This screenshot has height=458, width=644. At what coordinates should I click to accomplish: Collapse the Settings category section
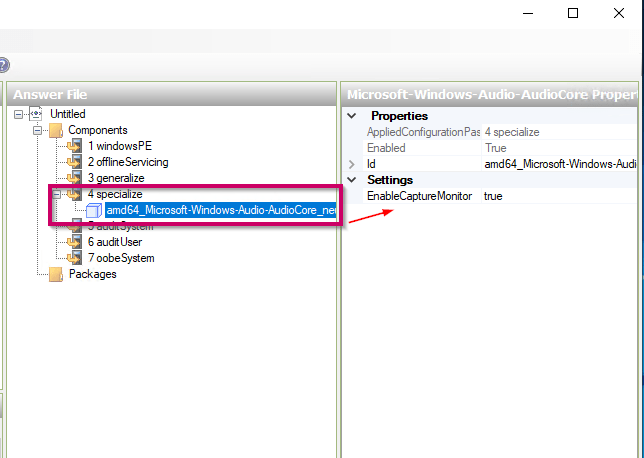351,180
